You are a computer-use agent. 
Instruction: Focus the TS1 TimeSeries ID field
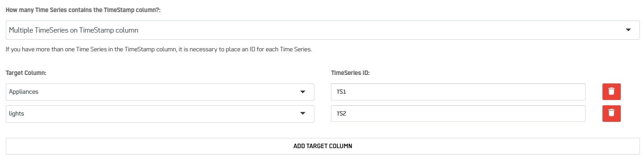tap(458, 92)
